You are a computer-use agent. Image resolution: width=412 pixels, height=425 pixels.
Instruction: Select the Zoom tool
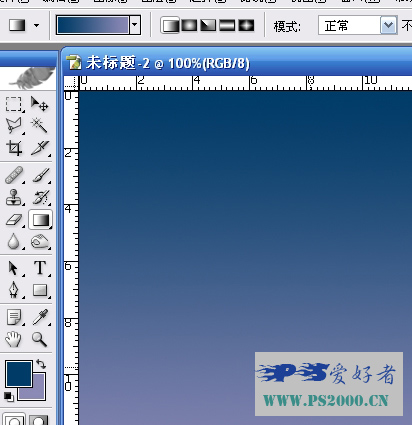[x=39, y=339]
